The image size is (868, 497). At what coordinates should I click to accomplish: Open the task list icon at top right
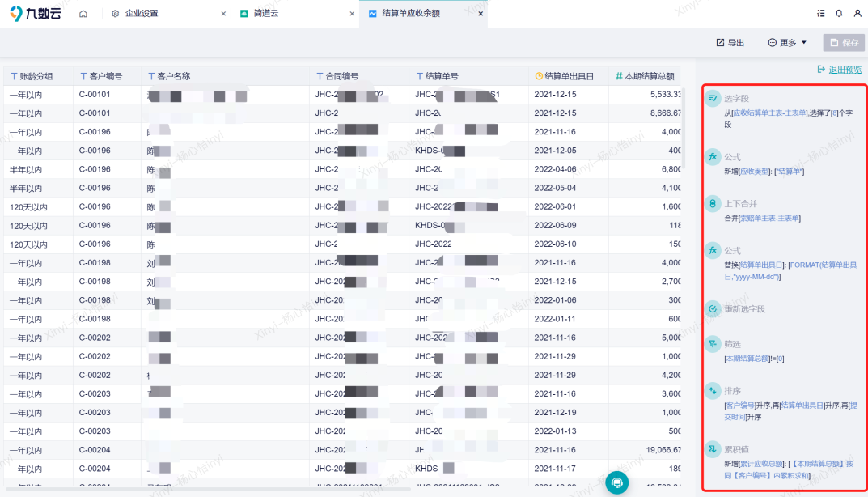tap(821, 13)
